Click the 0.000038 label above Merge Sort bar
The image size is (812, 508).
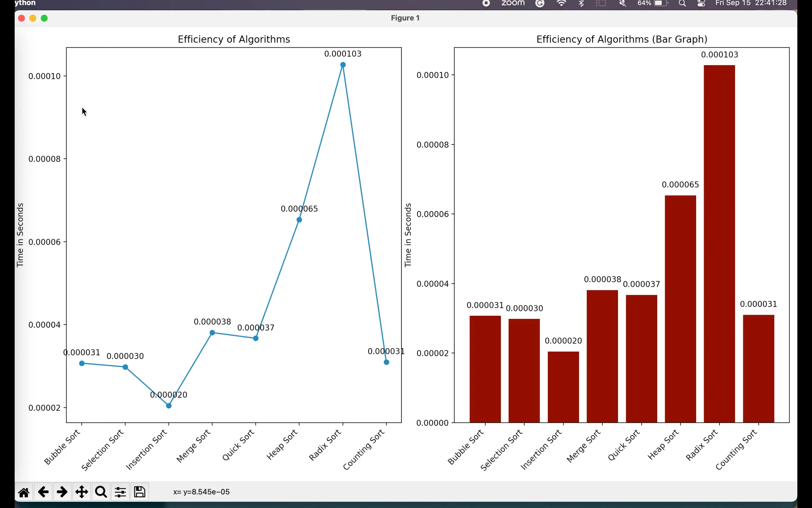603,279
